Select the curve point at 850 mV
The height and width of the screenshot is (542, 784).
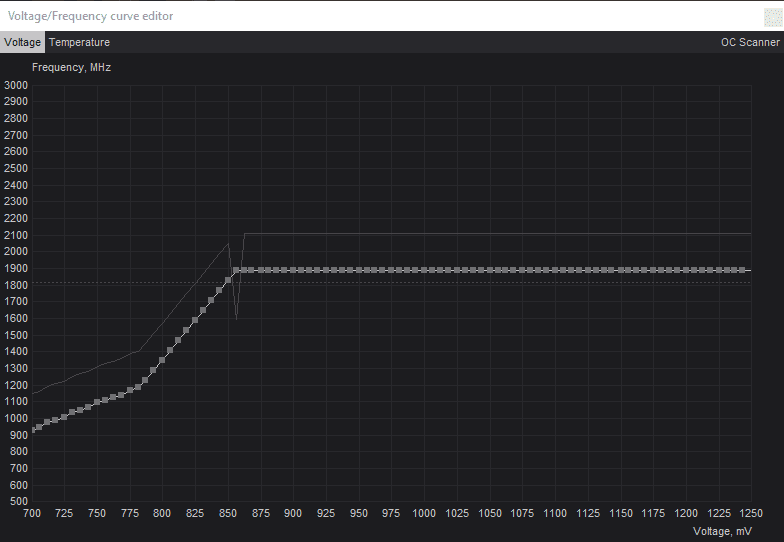tap(228, 280)
